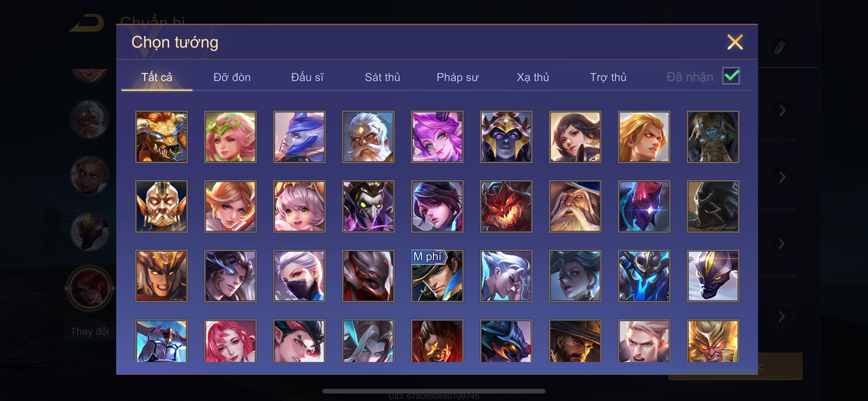
Task: Select the lion beast hero portrait
Action: click(x=162, y=137)
